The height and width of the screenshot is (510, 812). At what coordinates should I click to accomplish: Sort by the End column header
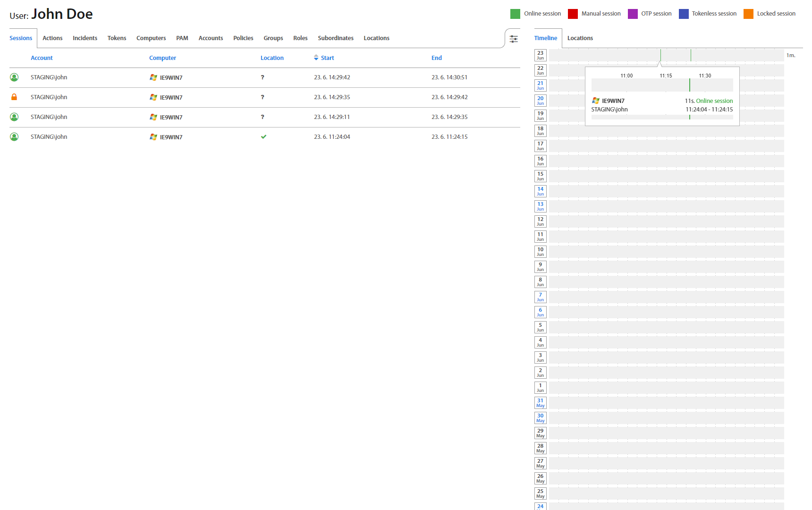[x=436, y=58]
